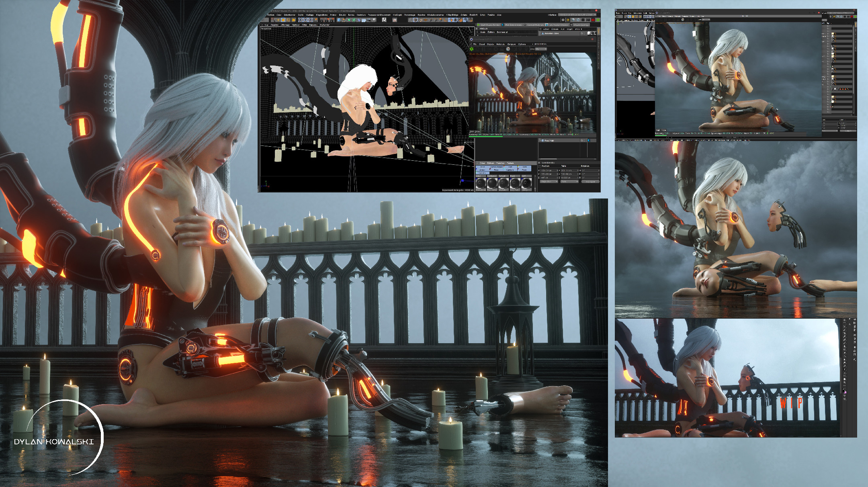Image resolution: width=868 pixels, height=487 pixels.
Task: Toggle Z axis lock in main window
Action: (x=310, y=20)
